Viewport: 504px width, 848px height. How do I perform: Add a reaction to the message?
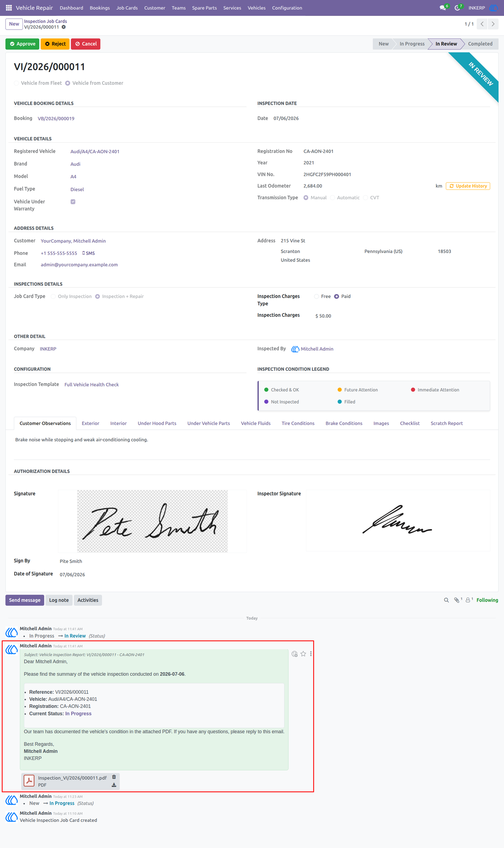(x=295, y=654)
